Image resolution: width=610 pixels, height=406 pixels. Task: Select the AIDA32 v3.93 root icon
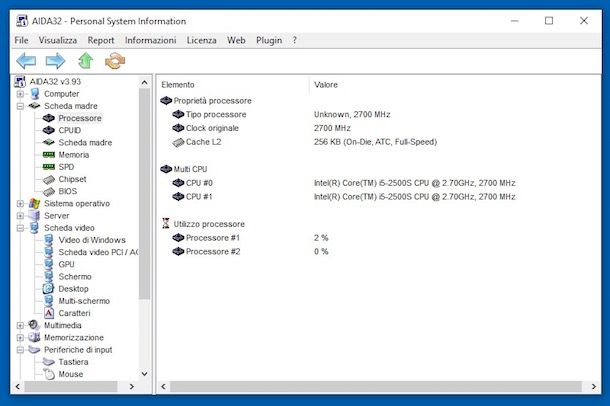20,82
